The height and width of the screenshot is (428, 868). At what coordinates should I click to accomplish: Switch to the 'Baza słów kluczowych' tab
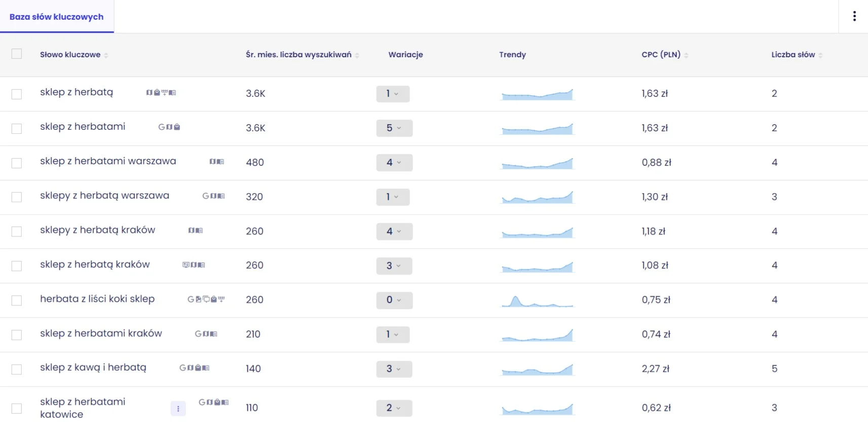click(x=57, y=17)
